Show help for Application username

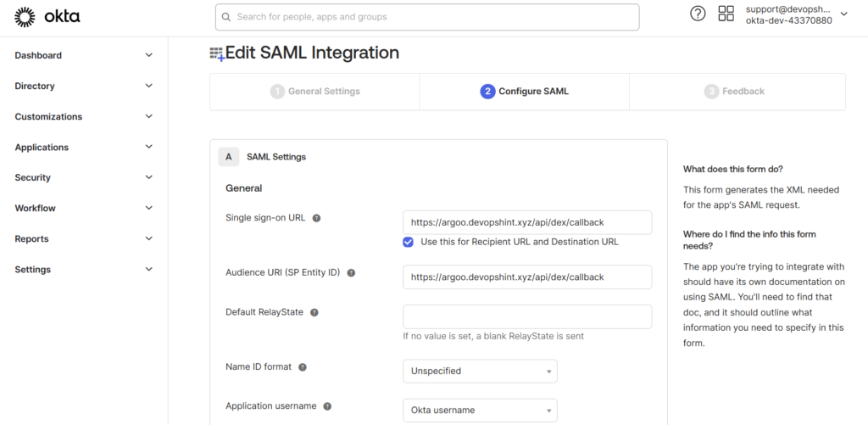[327, 406]
